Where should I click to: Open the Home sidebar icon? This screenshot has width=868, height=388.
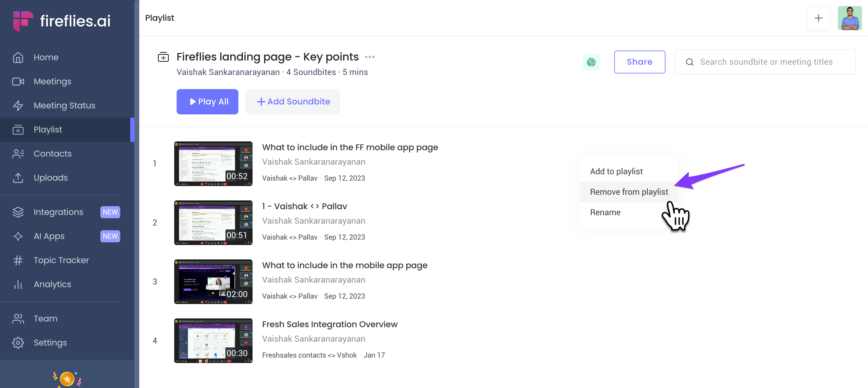coord(18,57)
